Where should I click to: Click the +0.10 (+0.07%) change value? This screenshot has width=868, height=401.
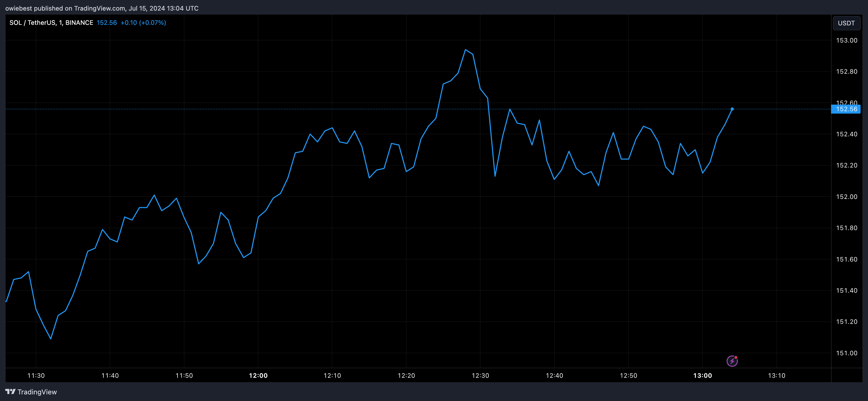pyautogui.click(x=143, y=22)
